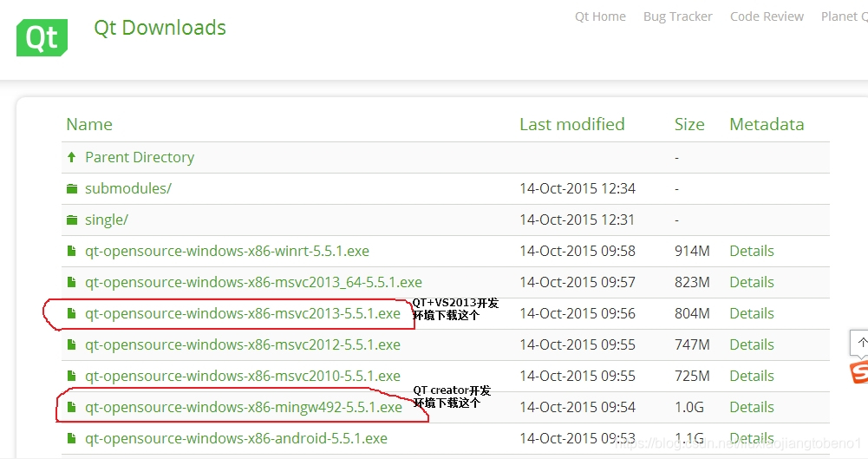Click file icon beside winrt-5.5.1.exe

[71, 251]
